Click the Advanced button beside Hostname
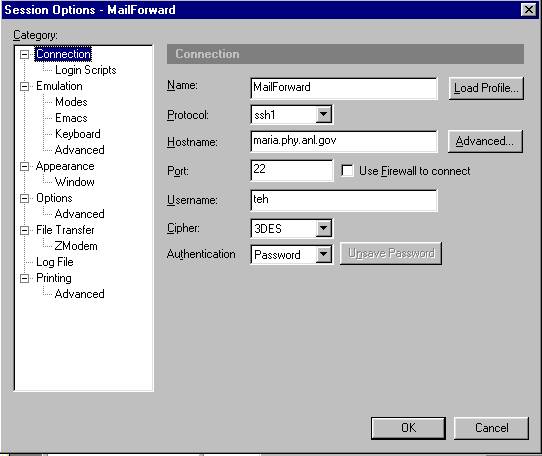This screenshot has height=456, width=542. coord(485,141)
